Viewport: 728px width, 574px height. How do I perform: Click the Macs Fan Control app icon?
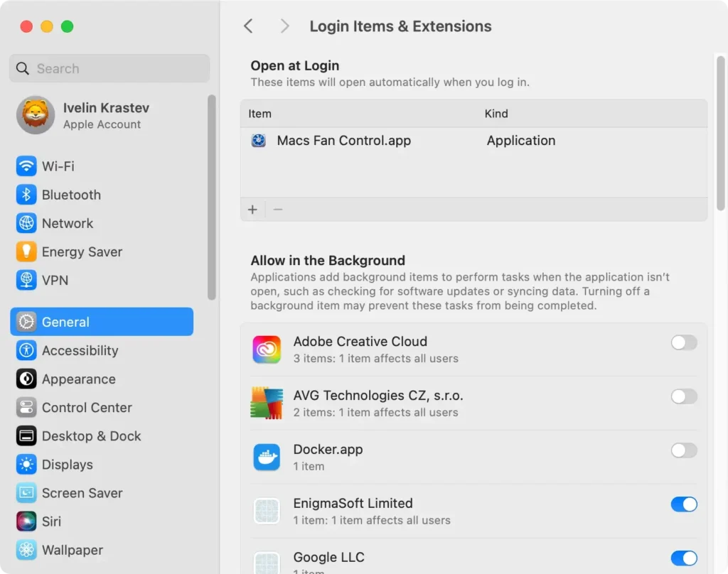(x=259, y=140)
